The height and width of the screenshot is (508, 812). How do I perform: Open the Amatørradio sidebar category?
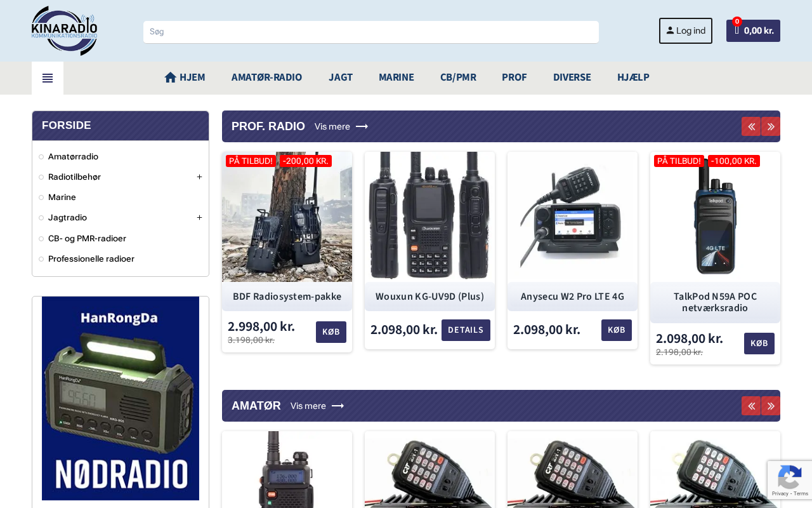pyautogui.click(x=73, y=156)
